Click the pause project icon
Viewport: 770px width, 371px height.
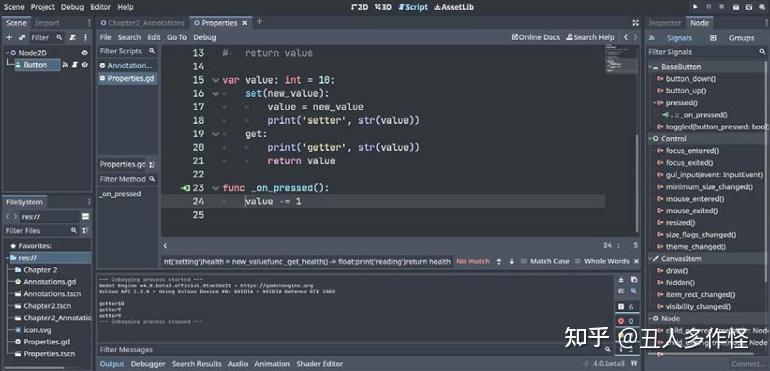pos(708,7)
